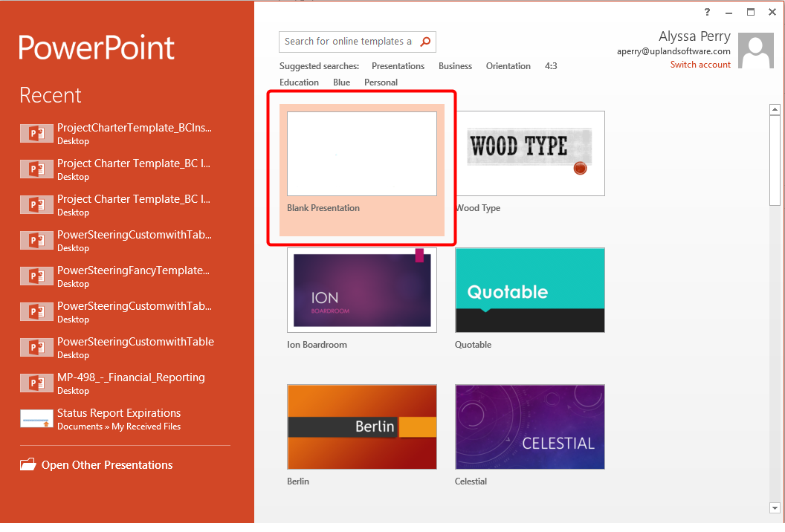The image size is (785, 532).
Task: Choose the Celestial template thumbnail
Action: pyautogui.click(x=530, y=427)
